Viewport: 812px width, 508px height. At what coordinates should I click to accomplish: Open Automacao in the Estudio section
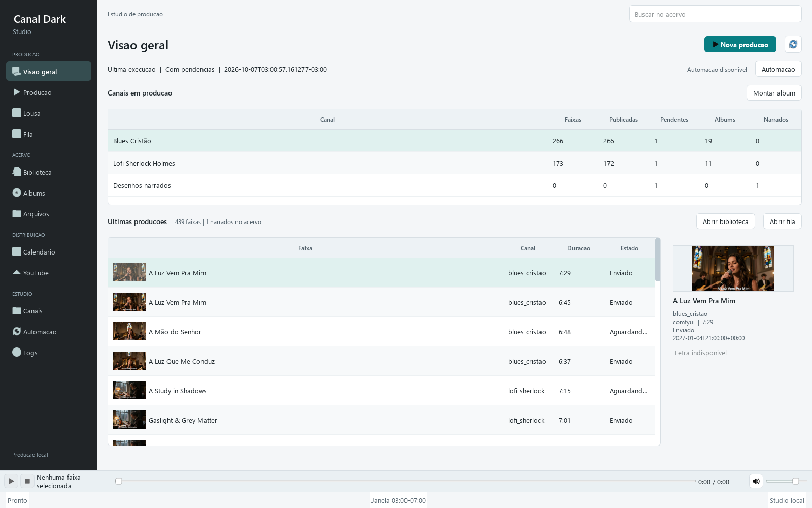(x=49, y=332)
